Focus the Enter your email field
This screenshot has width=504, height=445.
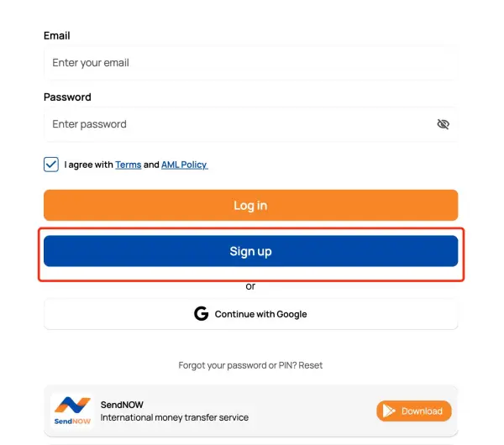coord(250,63)
